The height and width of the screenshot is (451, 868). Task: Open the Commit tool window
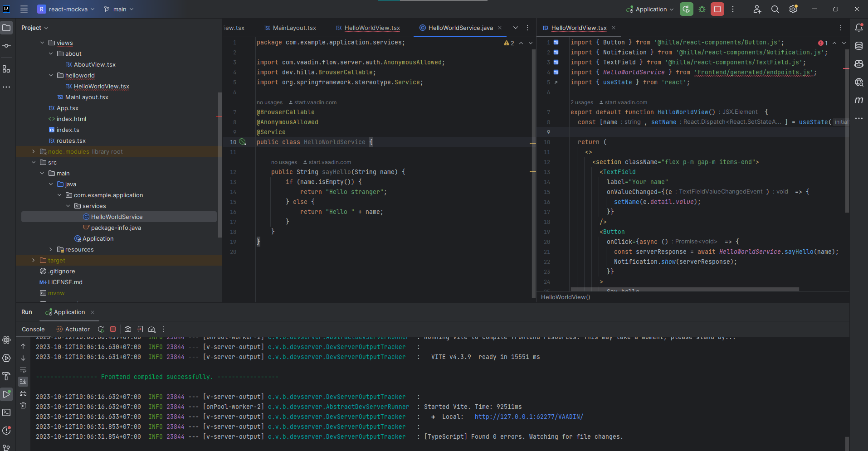coord(6,46)
